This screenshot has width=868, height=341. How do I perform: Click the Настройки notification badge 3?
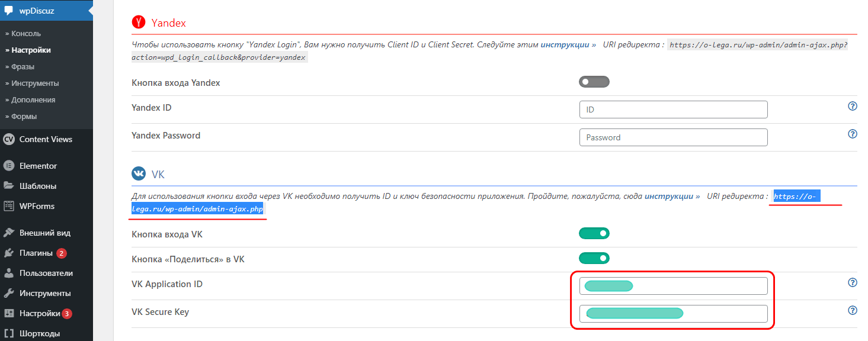pos(67,314)
